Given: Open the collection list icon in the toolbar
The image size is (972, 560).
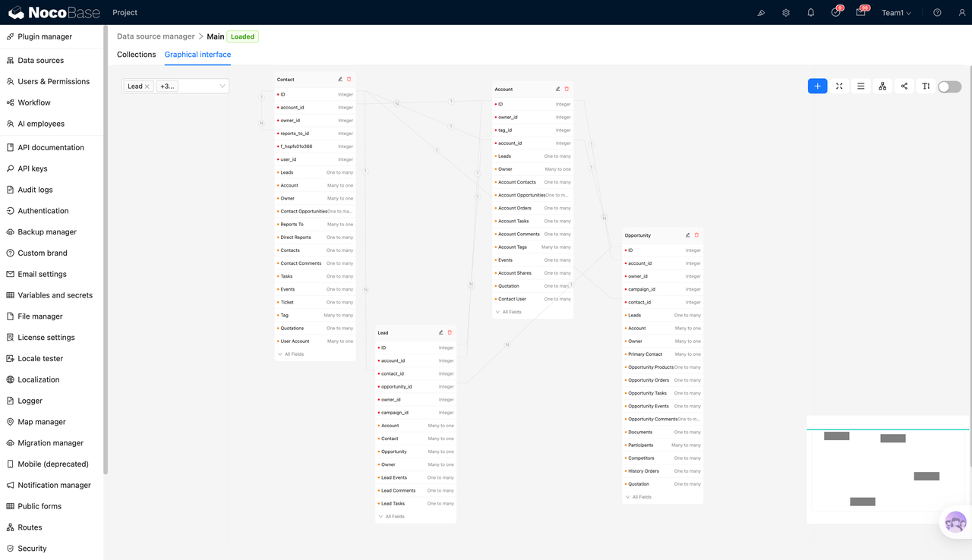Looking at the screenshot, I should point(860,86).
